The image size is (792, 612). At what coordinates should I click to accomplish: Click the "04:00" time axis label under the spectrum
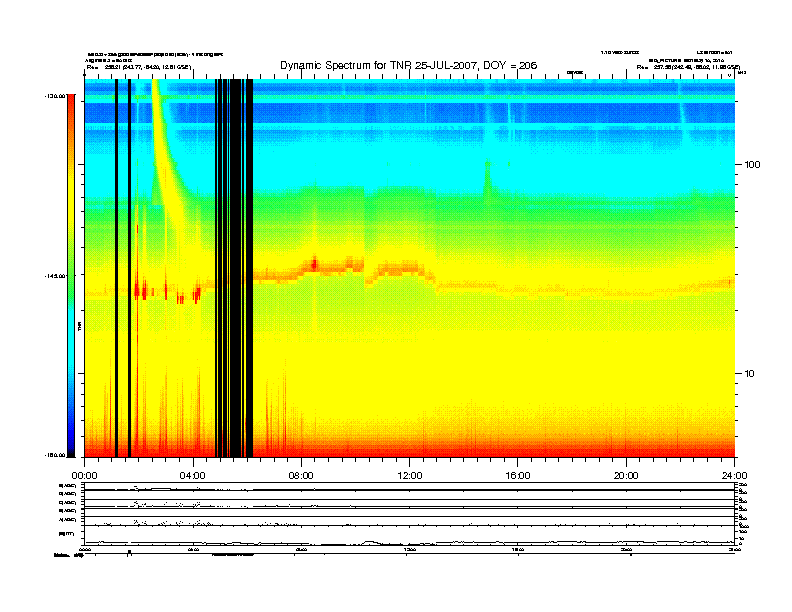pos(192,476)
